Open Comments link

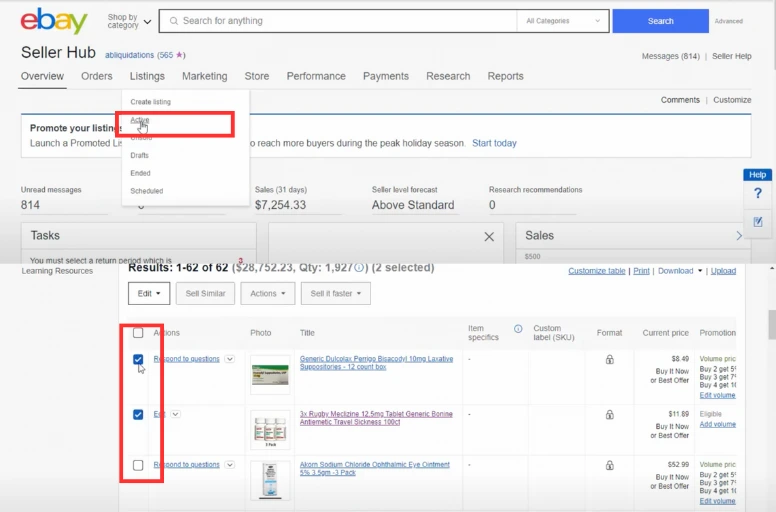click(680, 100)
